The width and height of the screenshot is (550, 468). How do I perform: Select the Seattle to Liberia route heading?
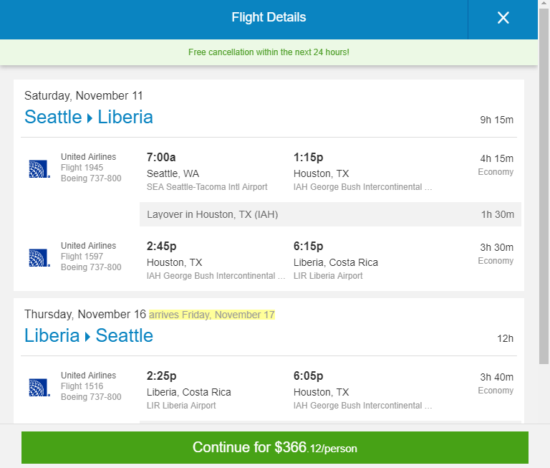89,117
